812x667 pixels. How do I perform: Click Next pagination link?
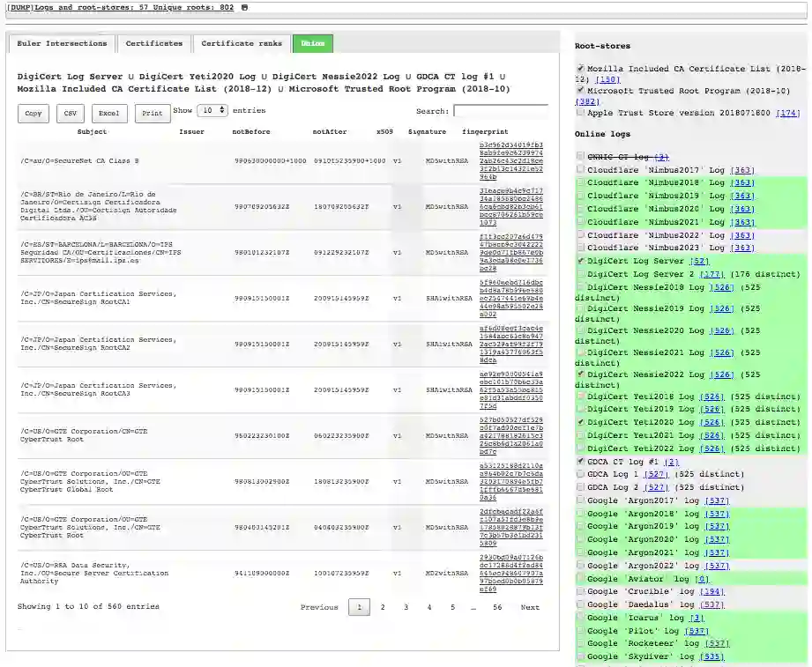click(530, 607)
